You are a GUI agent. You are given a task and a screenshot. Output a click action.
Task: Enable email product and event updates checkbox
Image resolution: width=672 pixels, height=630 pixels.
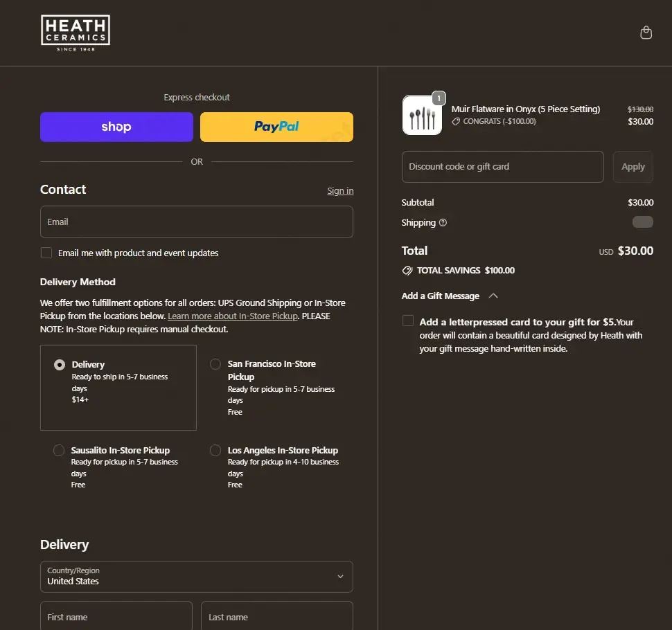coord(46,253)
